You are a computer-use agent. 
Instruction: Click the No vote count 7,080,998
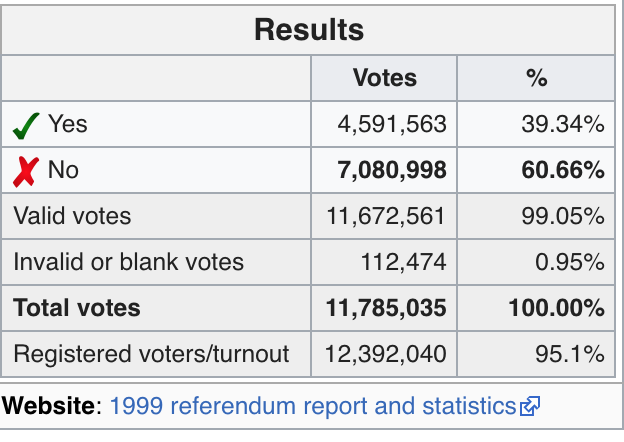tap(392, 170)
